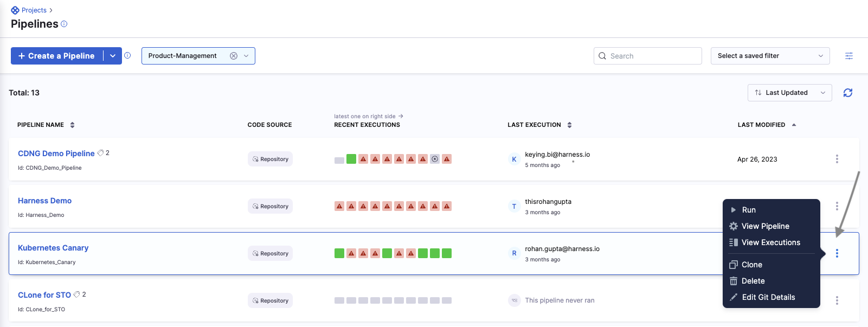Click Kubernetes Canary three-dot menu icon
This screenshot has width=868, height=327.
(x=837, y=253)
